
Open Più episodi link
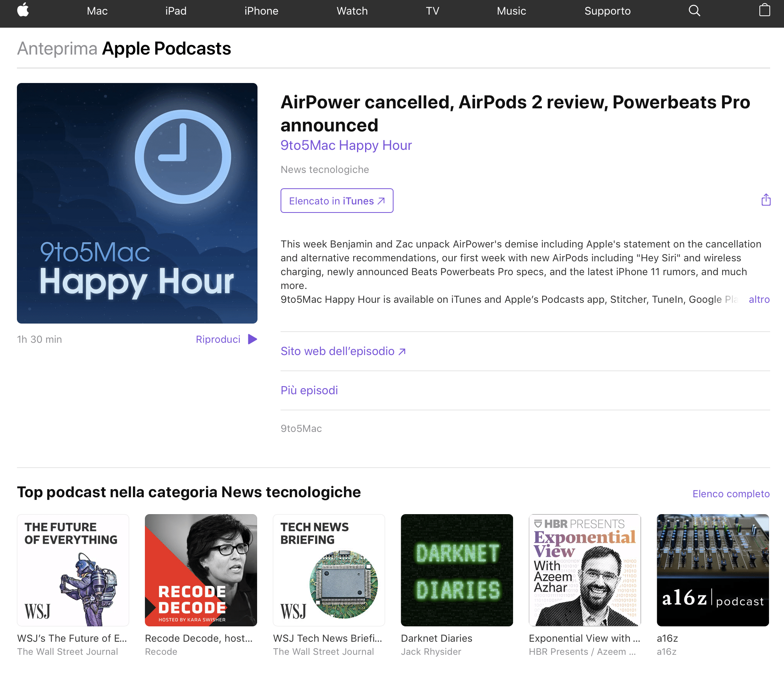309,390
